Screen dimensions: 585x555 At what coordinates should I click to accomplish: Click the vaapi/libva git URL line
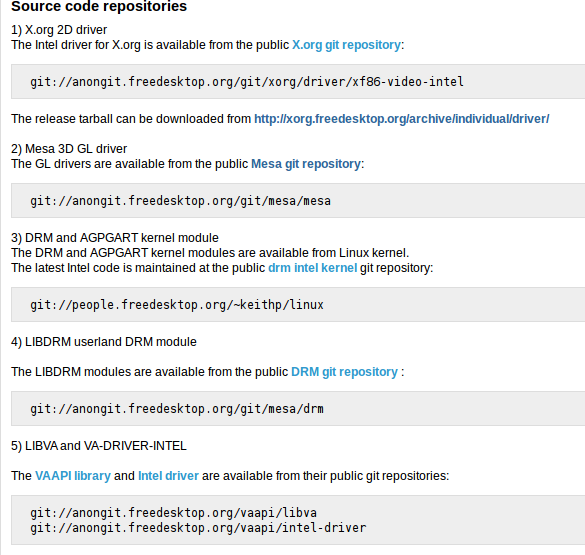[x=173, y=513]
